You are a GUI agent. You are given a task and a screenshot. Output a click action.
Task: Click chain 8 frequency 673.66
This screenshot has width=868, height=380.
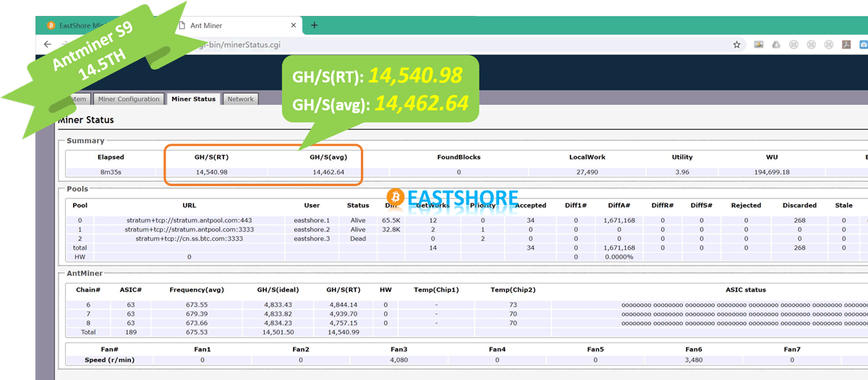click(x=197, y=323)
